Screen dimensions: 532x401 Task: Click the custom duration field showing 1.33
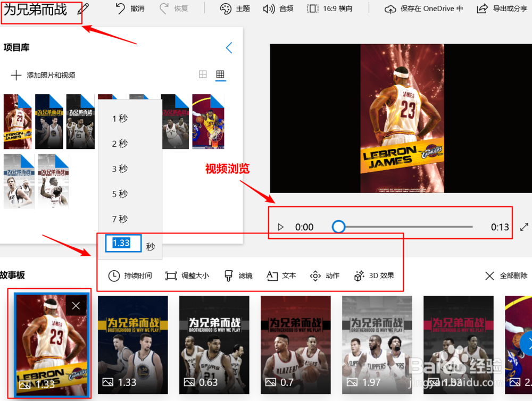tap(123, 243)
